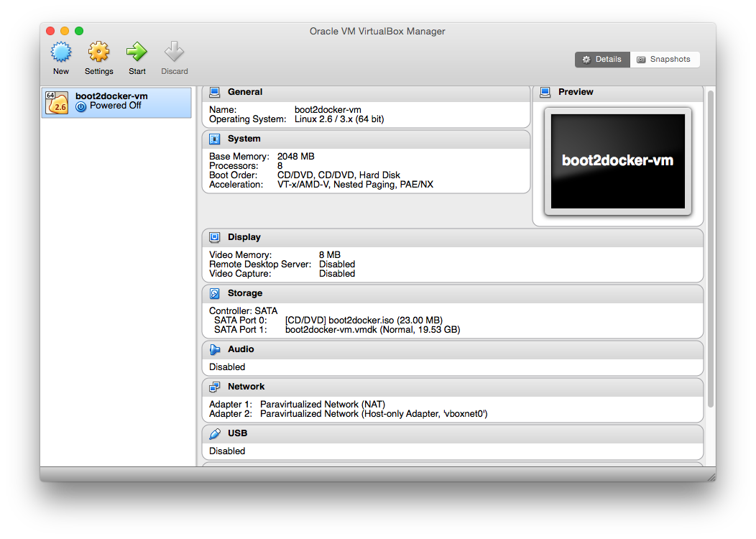Click the System section chip icon
Image resolution: width=756 pixels, height=539 pixels.
(x=214, y=139)
